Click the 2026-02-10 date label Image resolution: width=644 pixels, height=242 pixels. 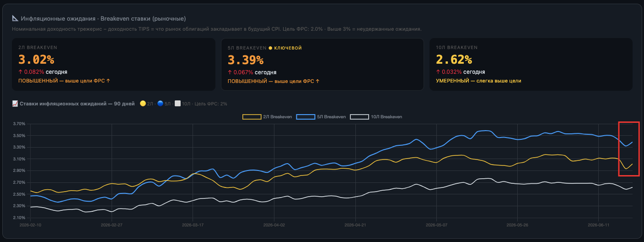coord(31,225)
